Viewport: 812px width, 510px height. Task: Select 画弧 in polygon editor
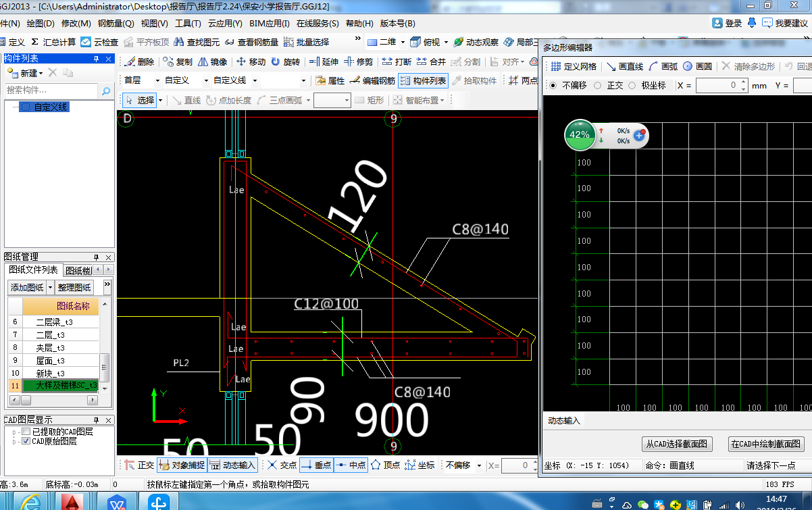tap(663, 66)
